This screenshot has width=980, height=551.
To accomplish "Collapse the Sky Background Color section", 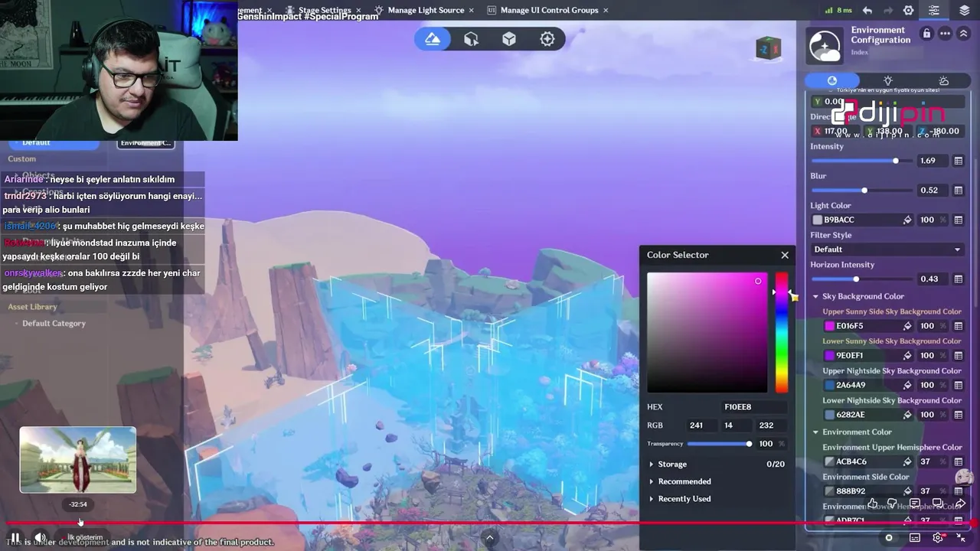I will pos(815,296).
